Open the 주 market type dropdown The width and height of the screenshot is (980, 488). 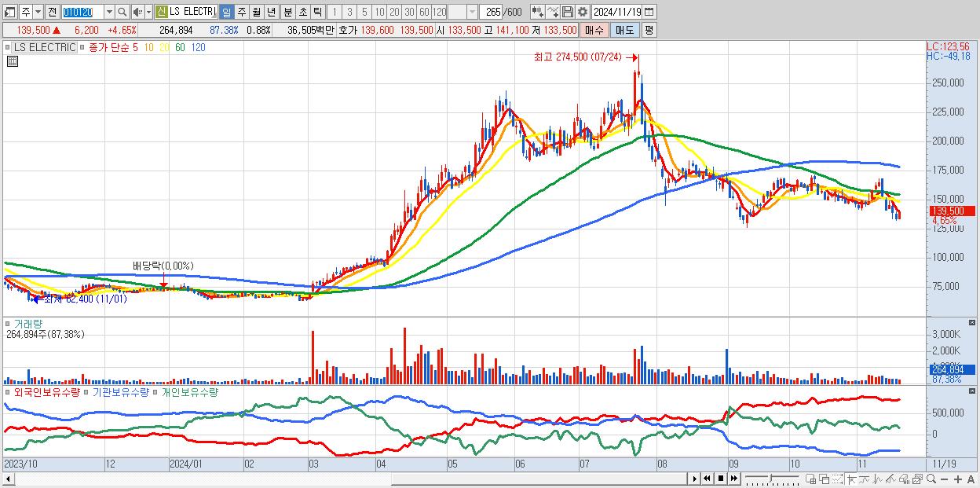pos(38,12)
